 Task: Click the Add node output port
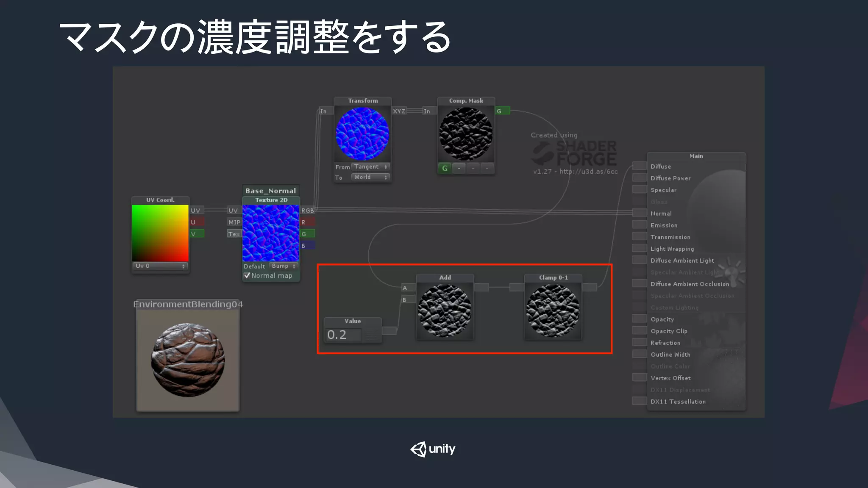point(481,287)
